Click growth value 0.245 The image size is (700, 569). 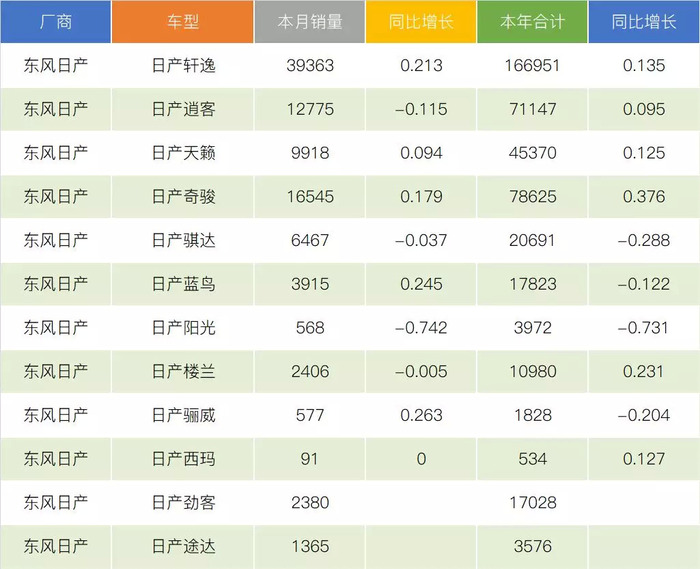click(421, 284)
